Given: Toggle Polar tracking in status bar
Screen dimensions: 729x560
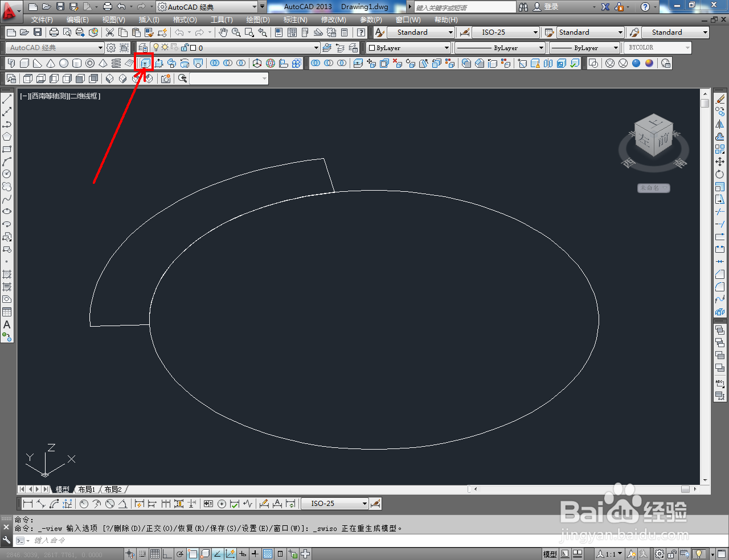Looking at the screenshot, I should [180, 554].
